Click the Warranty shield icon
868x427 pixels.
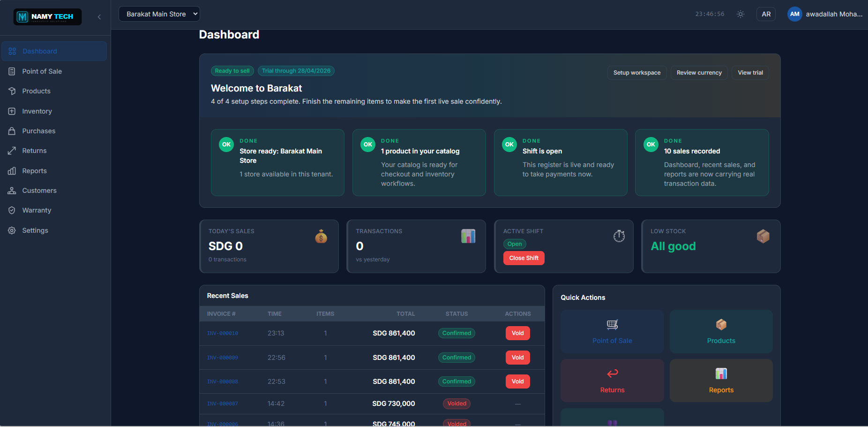point(12,210)
